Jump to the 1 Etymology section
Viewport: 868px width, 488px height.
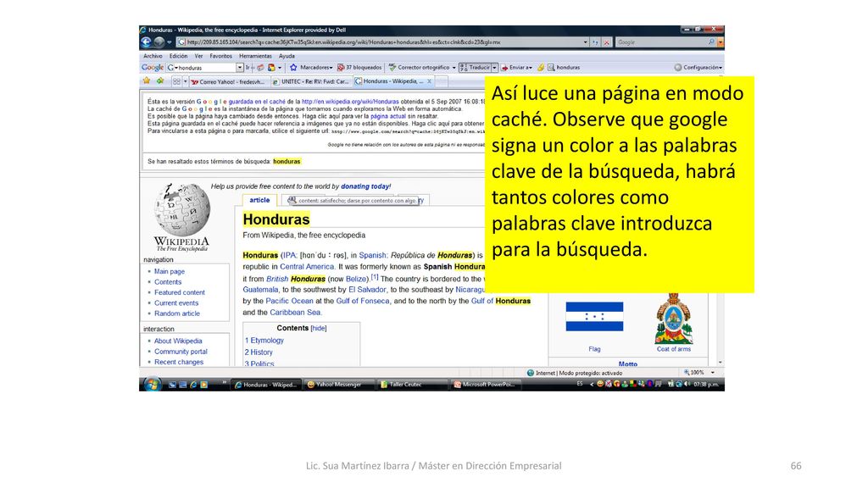[x=264, y=341]
